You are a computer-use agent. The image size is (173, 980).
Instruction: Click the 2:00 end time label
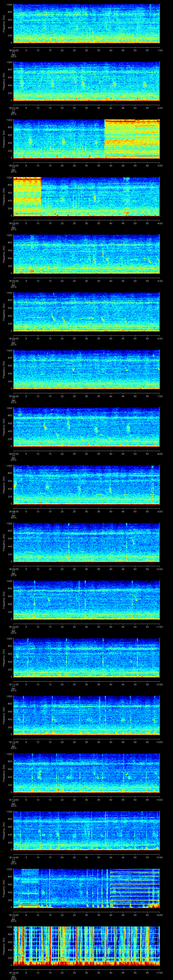point(160,108)
